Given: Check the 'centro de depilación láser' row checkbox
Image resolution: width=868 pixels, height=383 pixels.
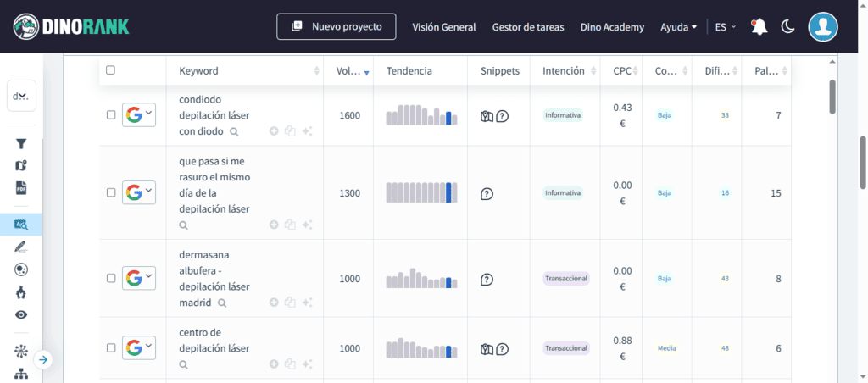Looking at the screenshot, I should (x=111, y=348).
